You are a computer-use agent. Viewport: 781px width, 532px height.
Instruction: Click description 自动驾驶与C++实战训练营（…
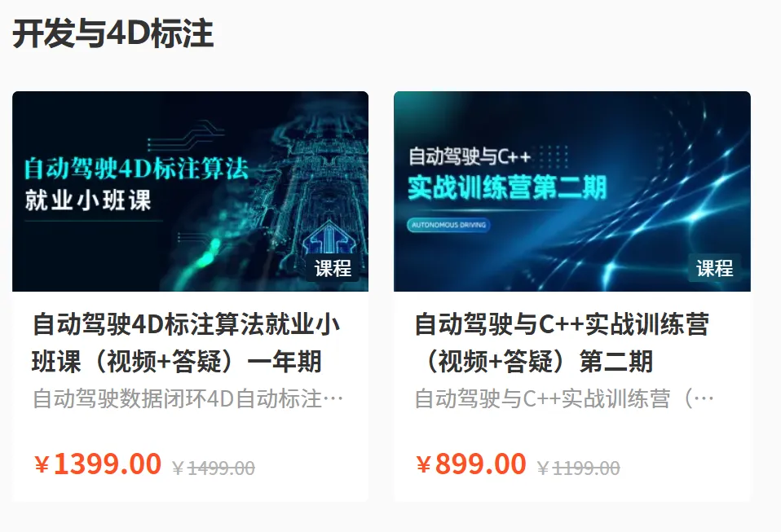[564, 398]
